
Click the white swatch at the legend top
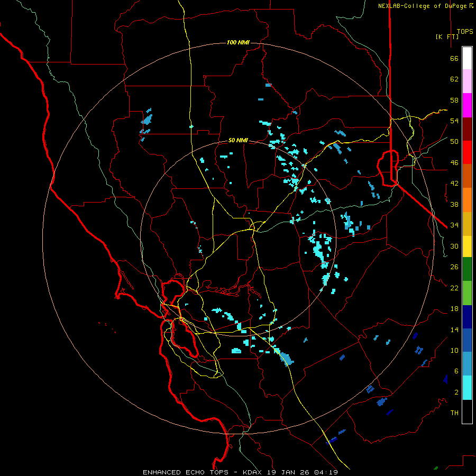click(x=467, y=58)
